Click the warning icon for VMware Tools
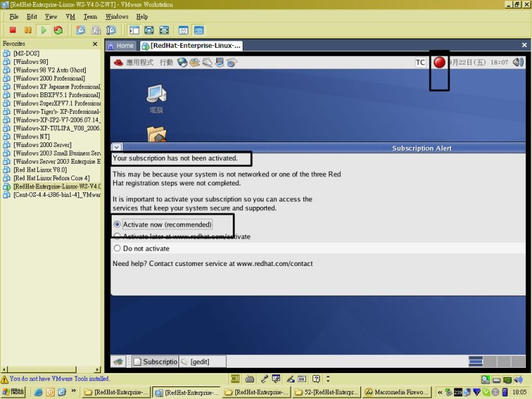532x399 pixels. pyautogui.click(x=5, y=379)
